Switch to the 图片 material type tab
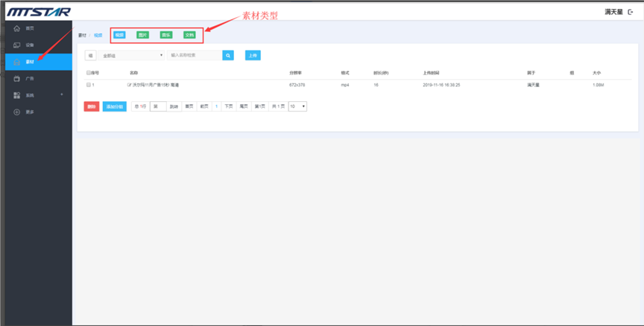 (x=142, y=35)
